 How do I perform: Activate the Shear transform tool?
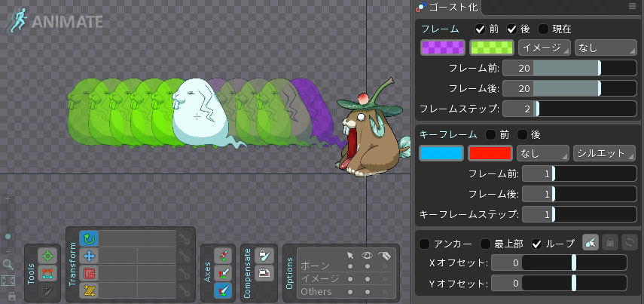tap(89, 290)
